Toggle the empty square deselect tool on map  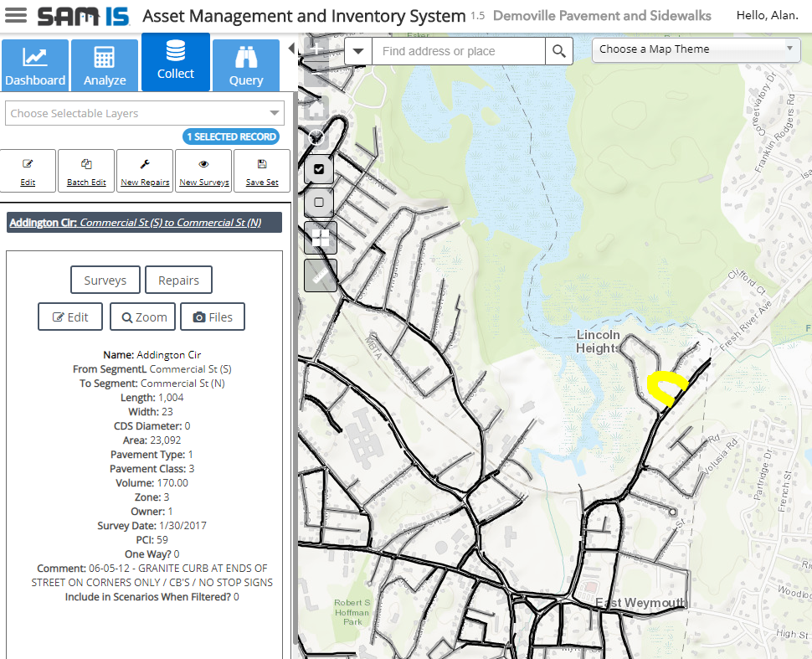[x=318, y=202]
